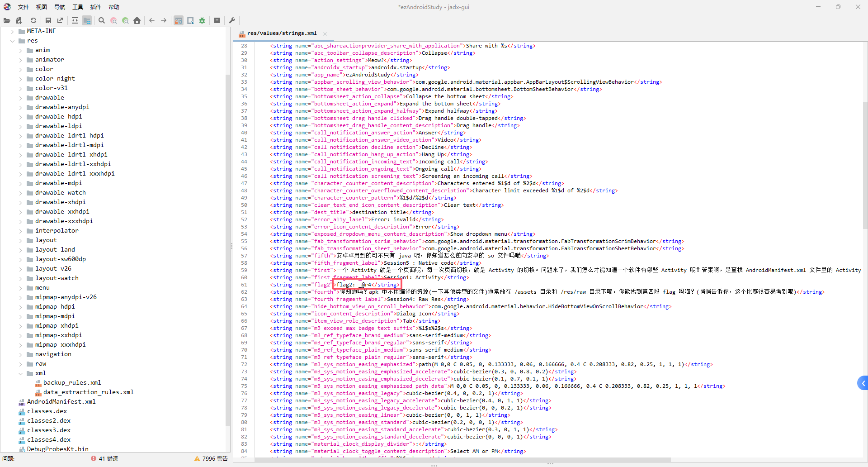The width and height of the screenshot is (868, 467).
Task: Open class search pink magnifier icon
Action: (x=113, y=20)
